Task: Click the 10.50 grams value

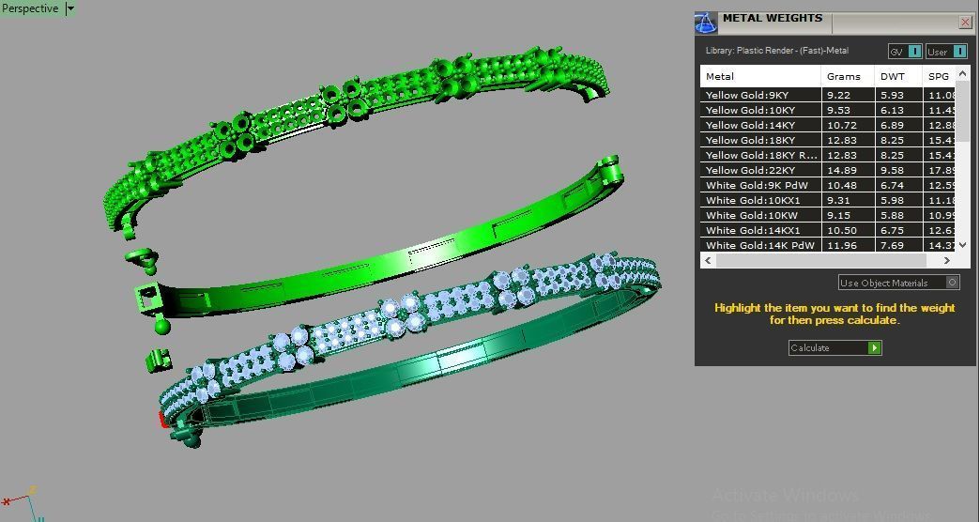Action: (842, 230)
